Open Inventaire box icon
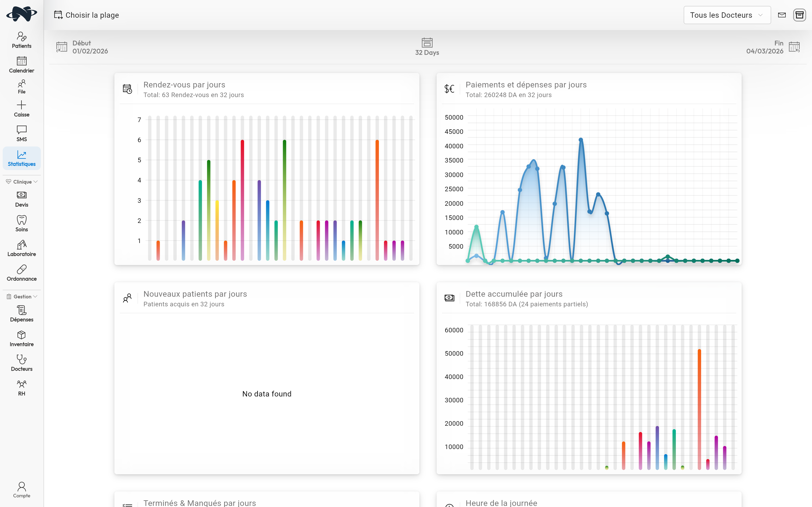812x507 pixels. (21, 338)
